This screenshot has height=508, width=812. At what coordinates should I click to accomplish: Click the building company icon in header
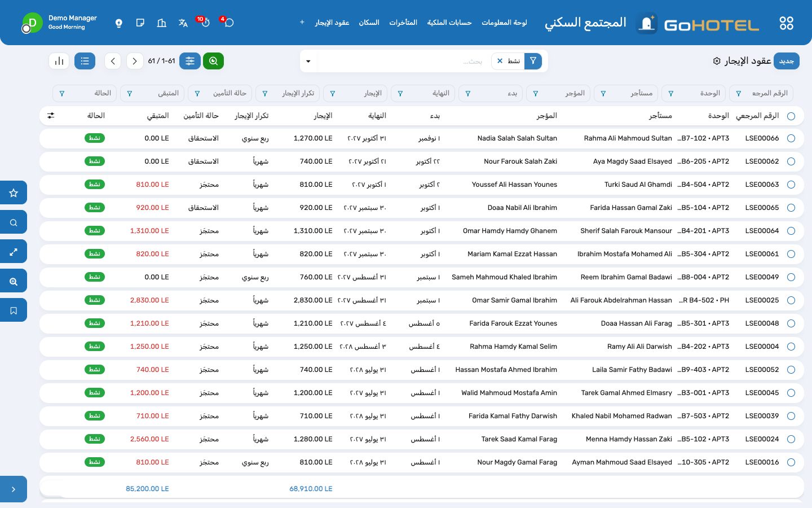tap(162, 23)
